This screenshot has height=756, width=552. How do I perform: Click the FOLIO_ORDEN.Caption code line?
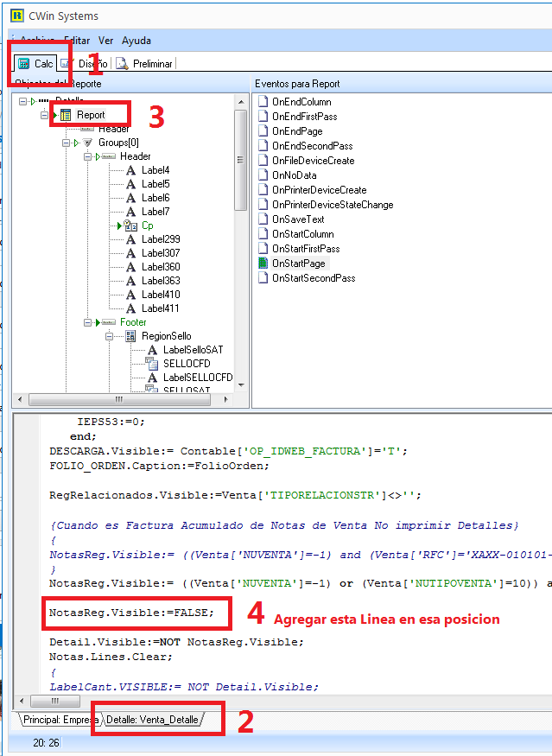tap(159, 466)
